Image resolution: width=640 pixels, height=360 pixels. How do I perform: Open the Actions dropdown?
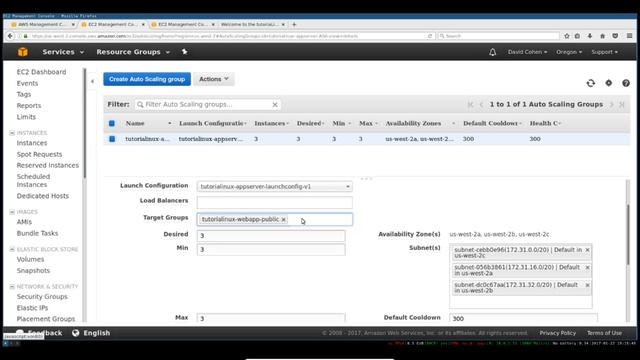pos(214,79)
